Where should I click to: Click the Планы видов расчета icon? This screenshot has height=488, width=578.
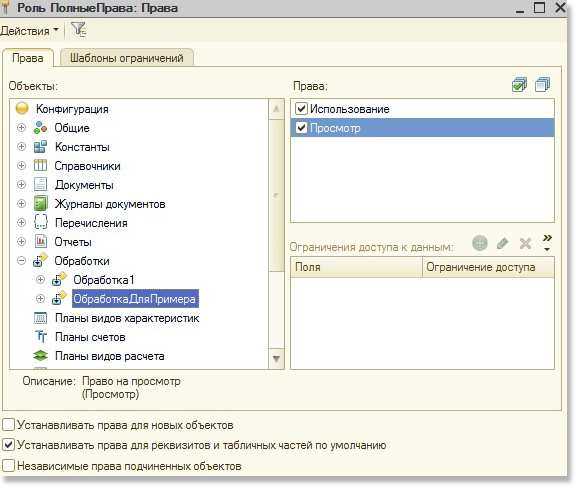click(x=41, y=356)
